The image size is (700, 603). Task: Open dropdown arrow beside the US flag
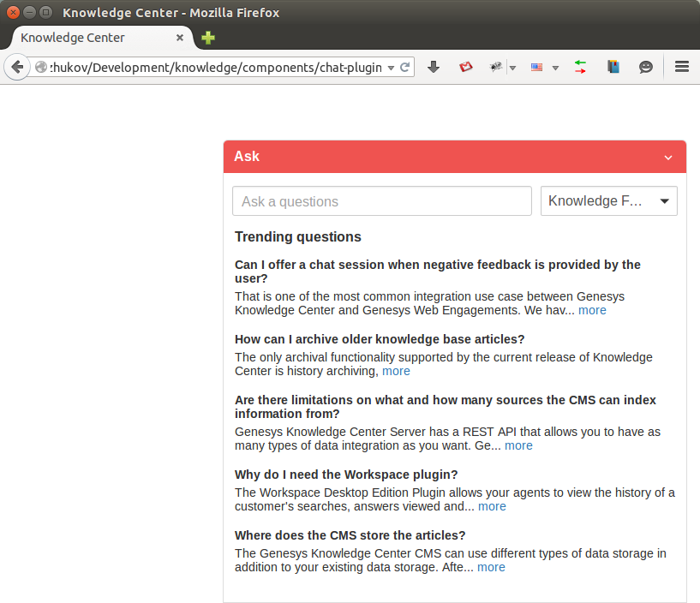(x=555, y=68)
